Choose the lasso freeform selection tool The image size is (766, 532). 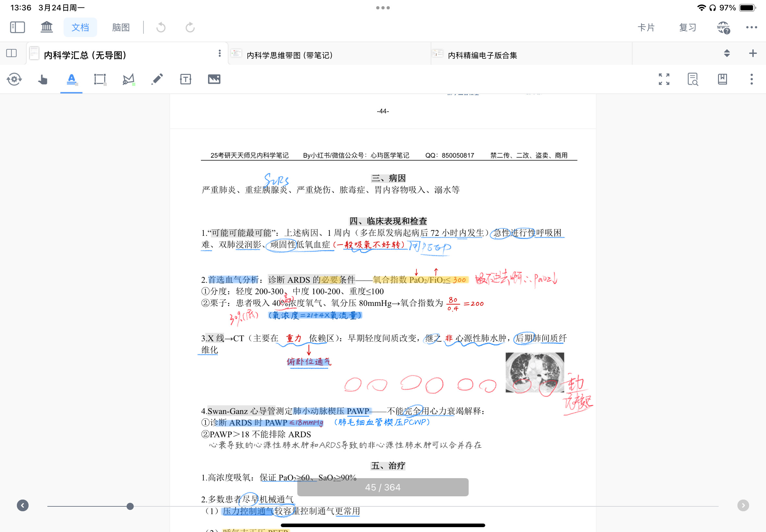(129, 79)
